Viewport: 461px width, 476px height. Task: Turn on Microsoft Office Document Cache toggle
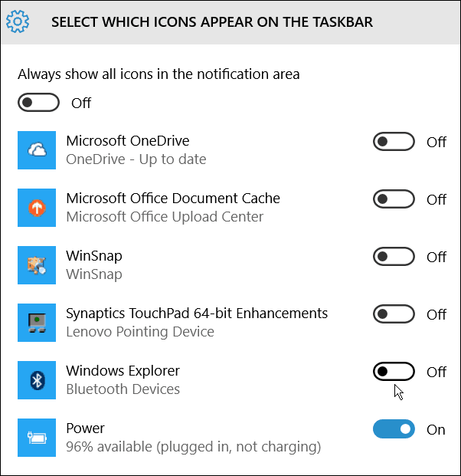[394, 199]
